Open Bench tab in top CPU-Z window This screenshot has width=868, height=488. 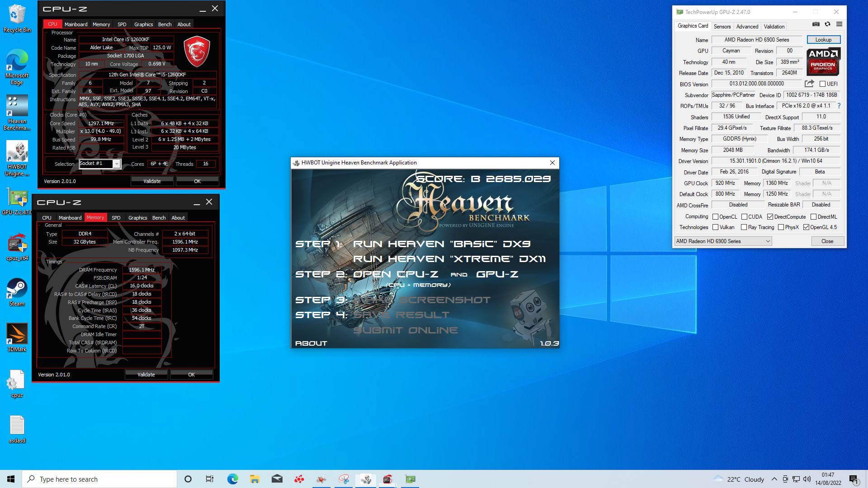[165, 24]
